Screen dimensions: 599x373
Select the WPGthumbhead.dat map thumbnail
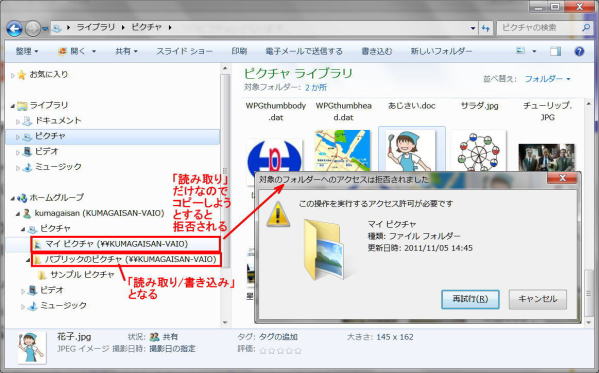[343, 150]
